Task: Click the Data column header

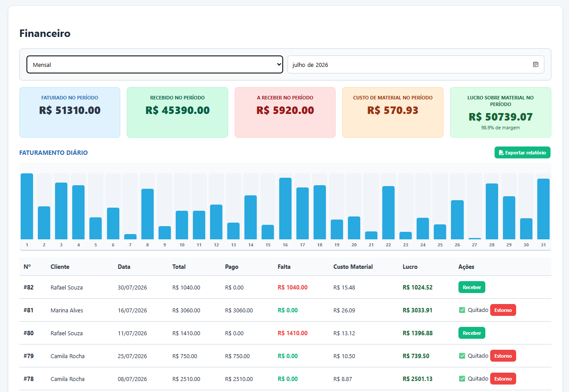Action: coord(124,267)
